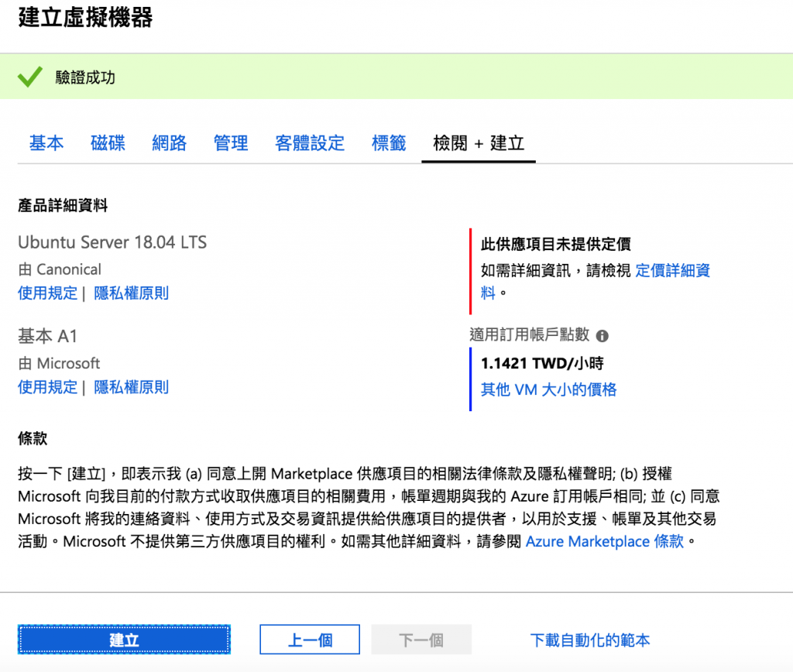Click the info icon beside 適用訂用帳戶點數
Screen dimensions: 793x672
pyautogui.click(x=602, y=336)
